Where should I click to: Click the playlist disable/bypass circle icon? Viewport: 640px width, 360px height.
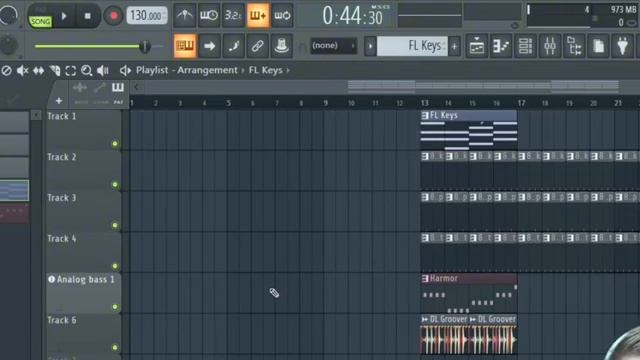pos(6,71)
